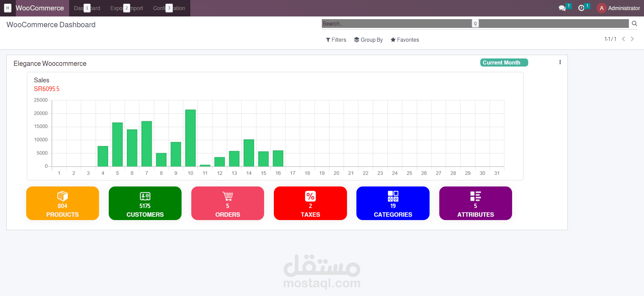Open the 2 Taxes tile
This screenshot has width=644, height=296.
[310, 203]
